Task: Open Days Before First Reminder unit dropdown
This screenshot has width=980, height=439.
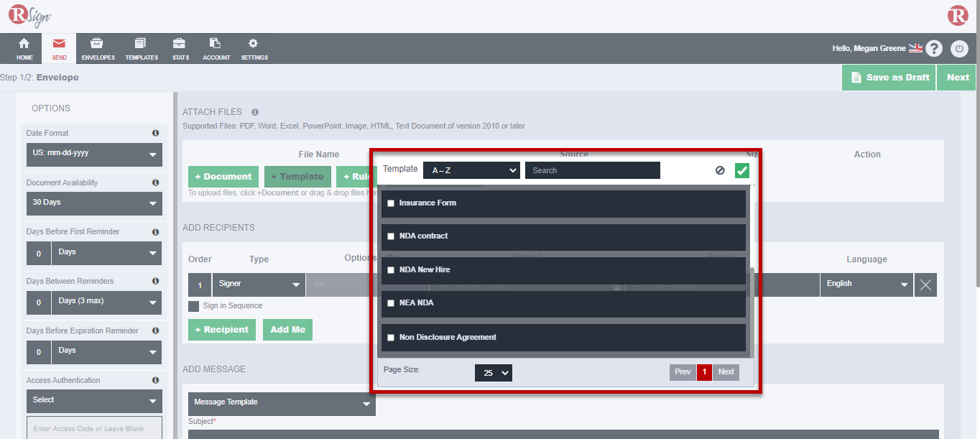Action: pyautogui.click(x=106, y=254)
